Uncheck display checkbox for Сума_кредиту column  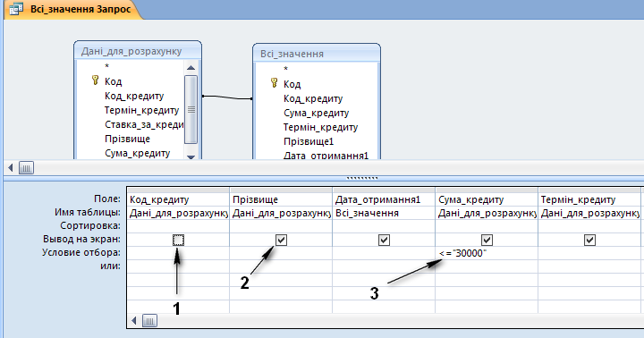click(x=487, y=240)
